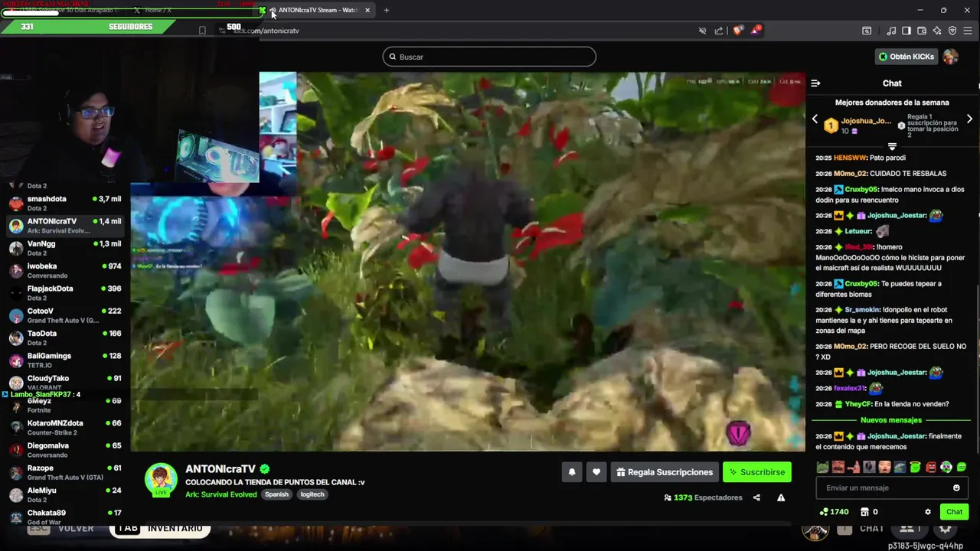Click the disabled eye icon in address bar

[702, 31]
